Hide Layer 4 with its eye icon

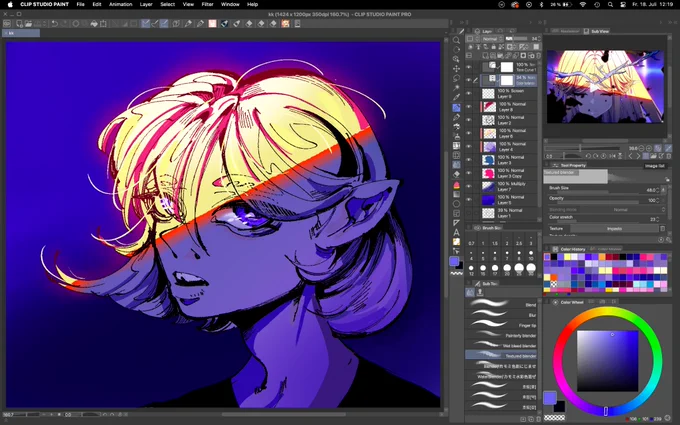pos(469,146)
